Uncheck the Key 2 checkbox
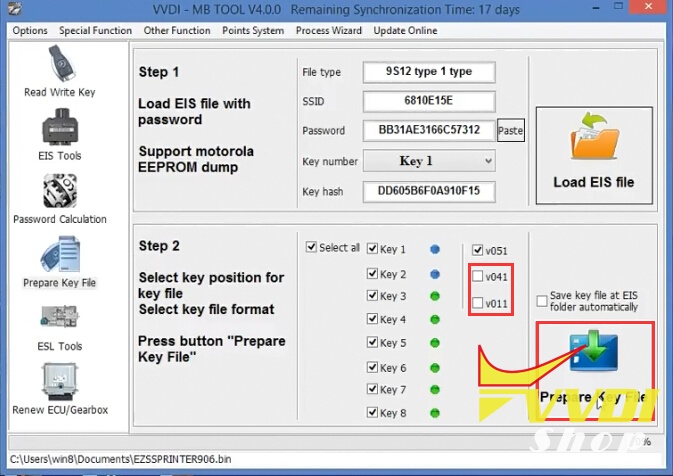Viewport: 673px width, 476px height. tap(372, 273)
